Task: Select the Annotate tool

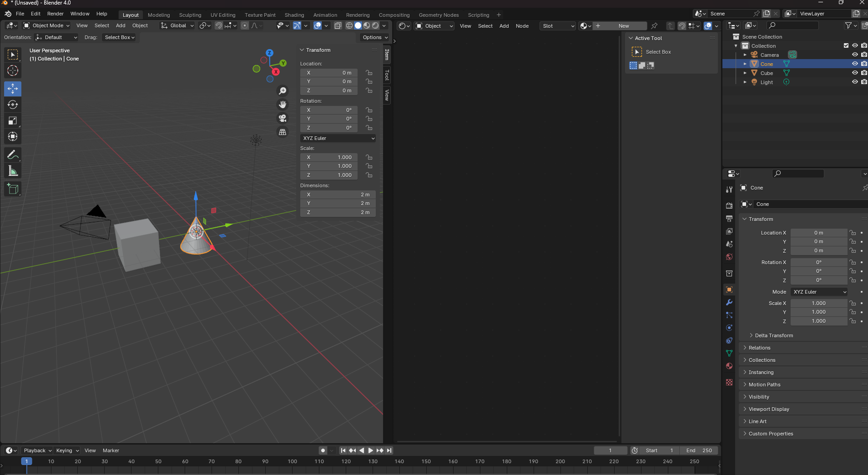Action: click(13, 155)
